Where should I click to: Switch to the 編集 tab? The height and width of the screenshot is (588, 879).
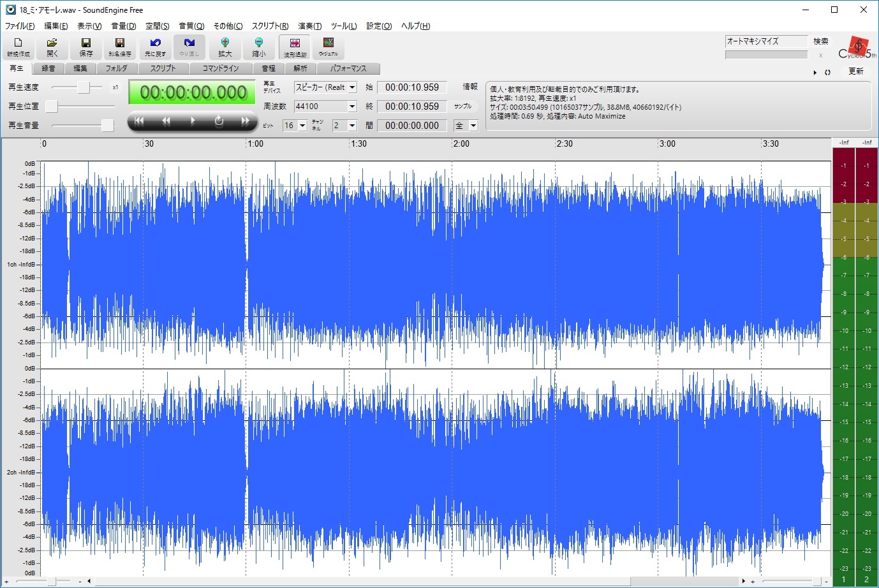tap(80, 68)
